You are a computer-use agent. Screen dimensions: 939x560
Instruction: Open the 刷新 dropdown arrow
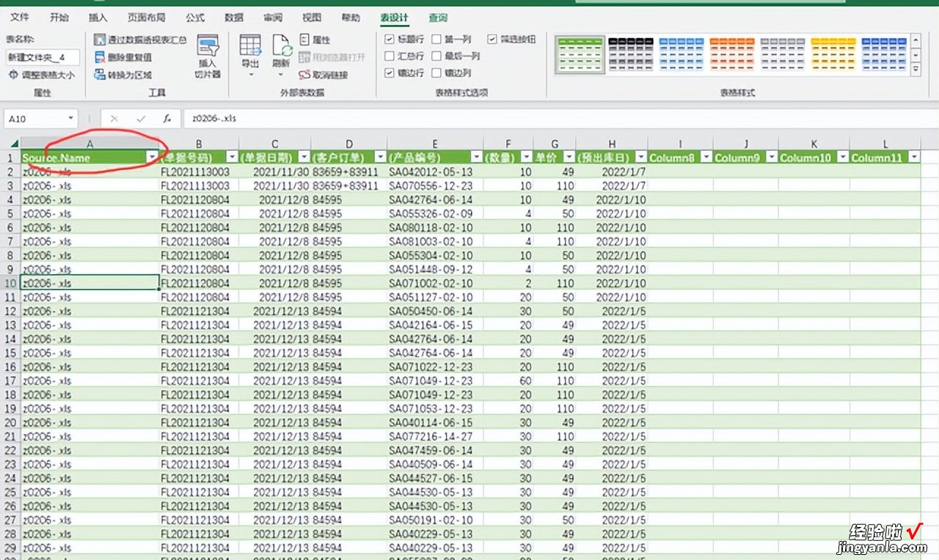[x=282, y=74]
